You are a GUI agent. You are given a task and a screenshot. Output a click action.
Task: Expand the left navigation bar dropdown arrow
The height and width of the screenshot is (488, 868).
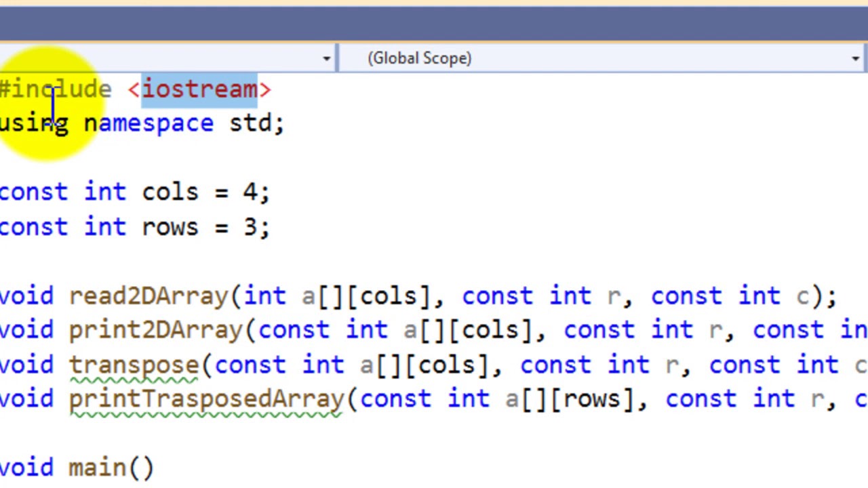[326, 59]
